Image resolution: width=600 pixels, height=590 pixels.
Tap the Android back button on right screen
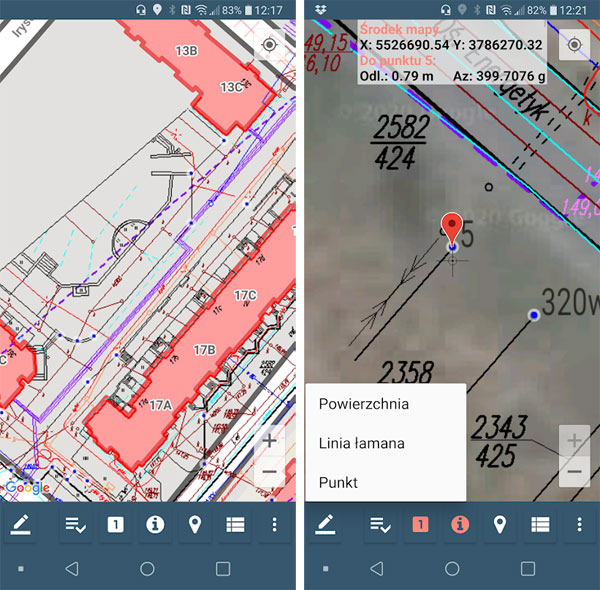point(376,569)
